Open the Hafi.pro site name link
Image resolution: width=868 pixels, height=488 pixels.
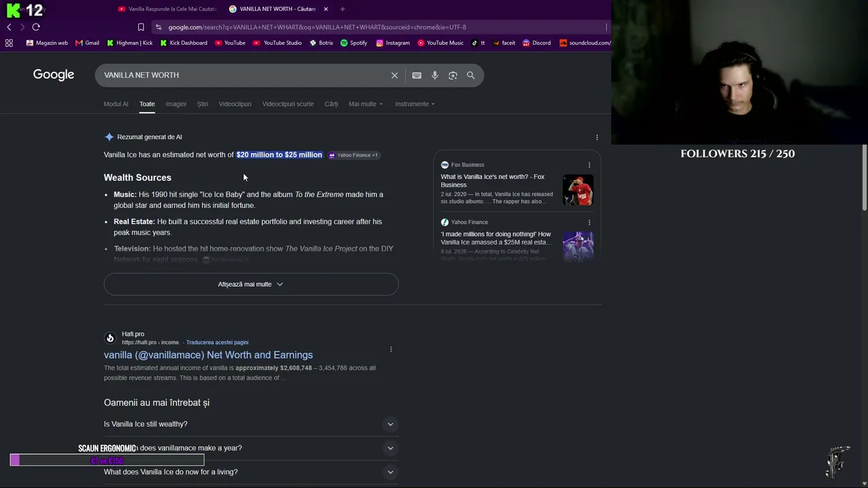[x=133, y=334]
